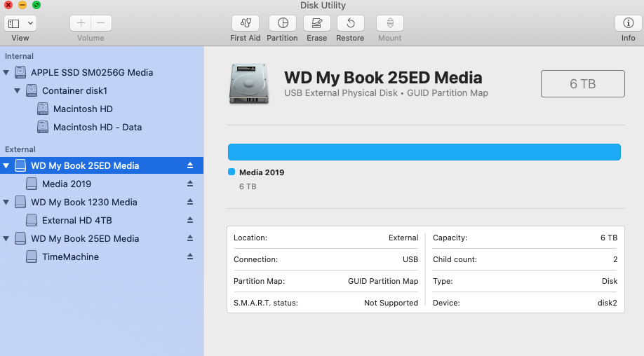Eject External HD 4TB volume

tap(189, 220)
